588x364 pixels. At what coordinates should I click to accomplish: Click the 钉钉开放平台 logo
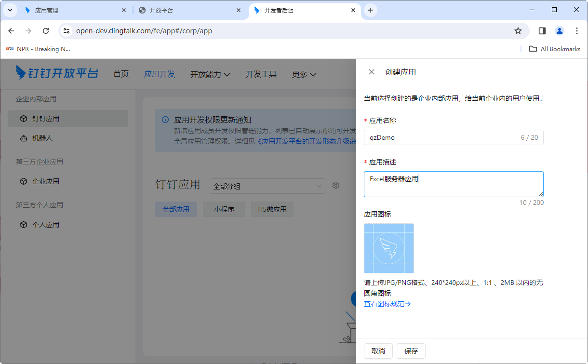[x=57, y=73]
